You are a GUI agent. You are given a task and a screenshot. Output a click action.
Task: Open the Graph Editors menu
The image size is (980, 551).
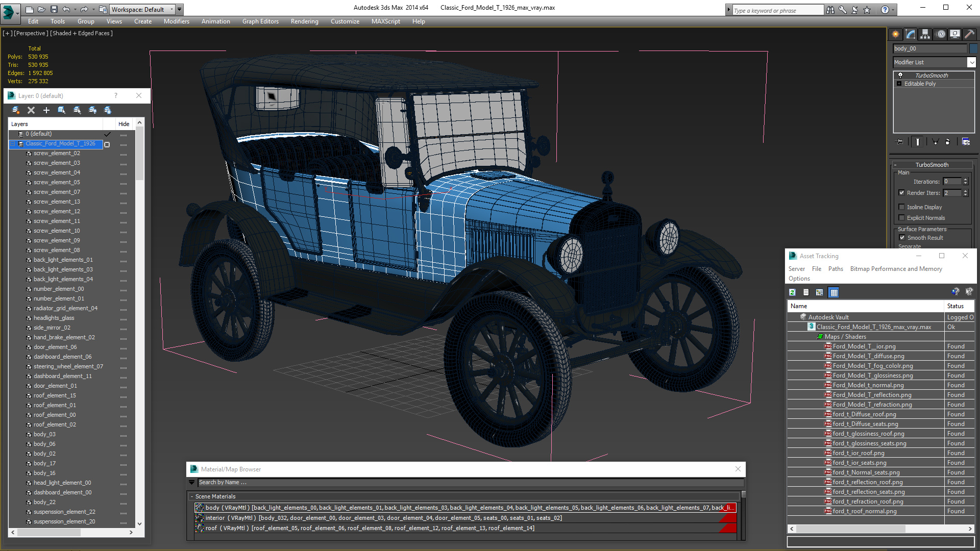[x=260, y=21]
